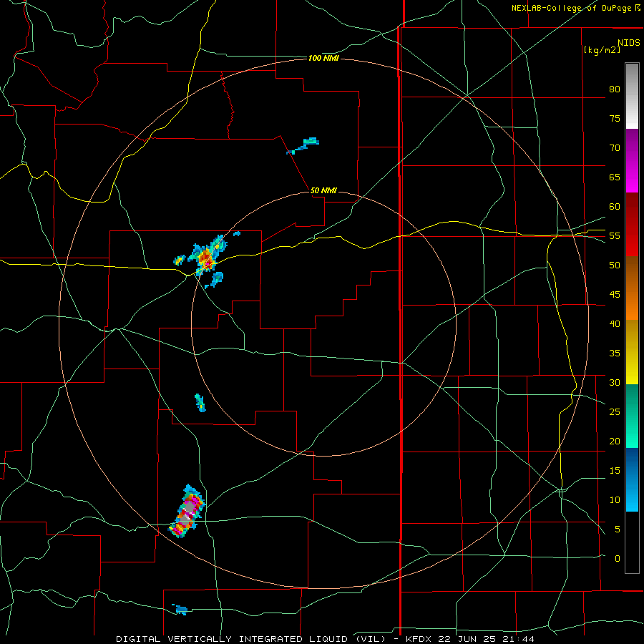Click the narrow cyan echo southwest of the radar center
Screen dimensions: 644x644
[200, 402]
